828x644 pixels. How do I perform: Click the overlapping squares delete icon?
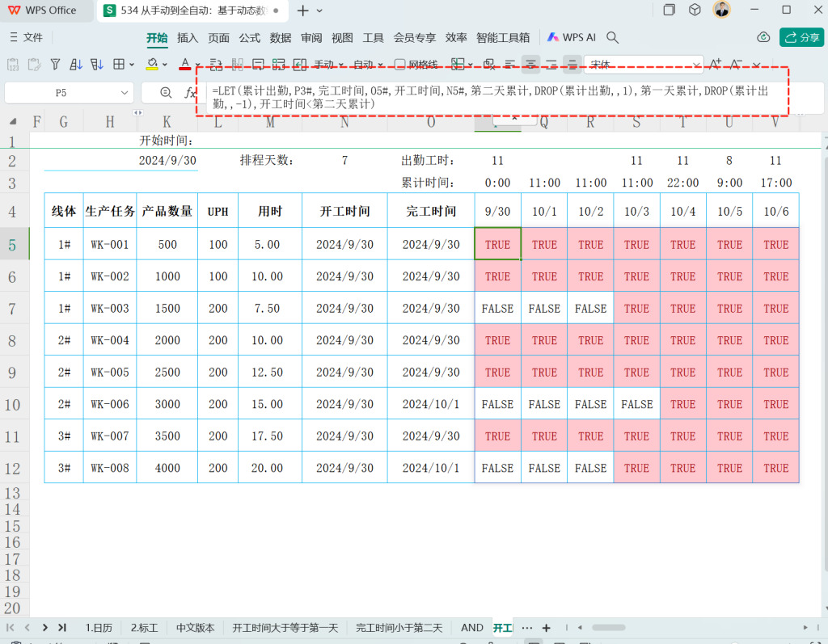click(489, 65)
